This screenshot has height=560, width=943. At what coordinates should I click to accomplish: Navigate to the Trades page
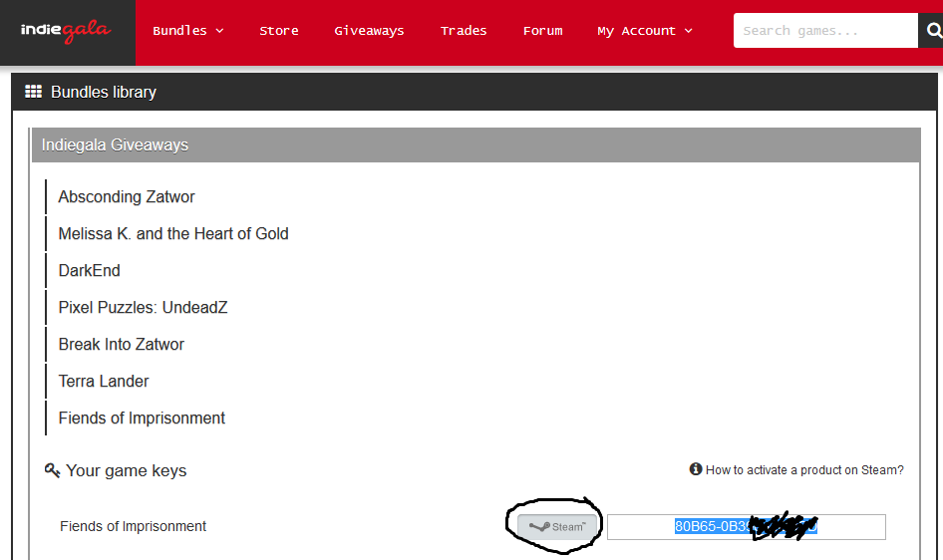pos(464,31)
